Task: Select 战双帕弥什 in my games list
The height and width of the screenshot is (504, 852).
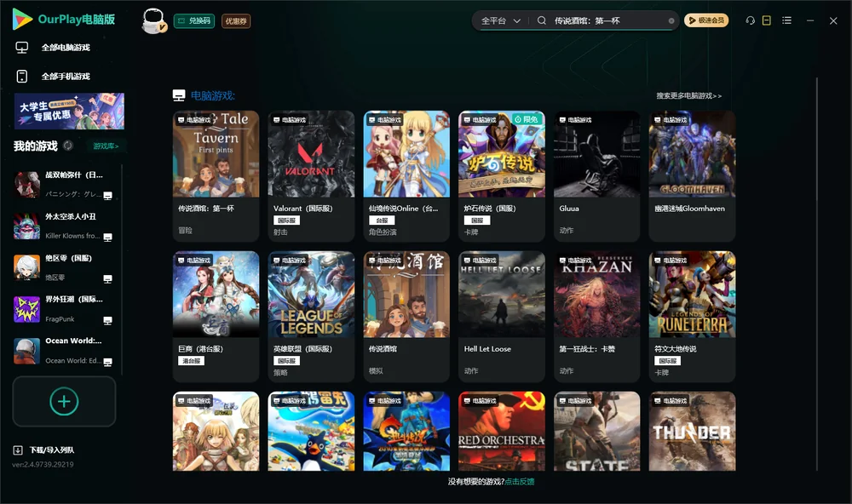Action: 64,184
